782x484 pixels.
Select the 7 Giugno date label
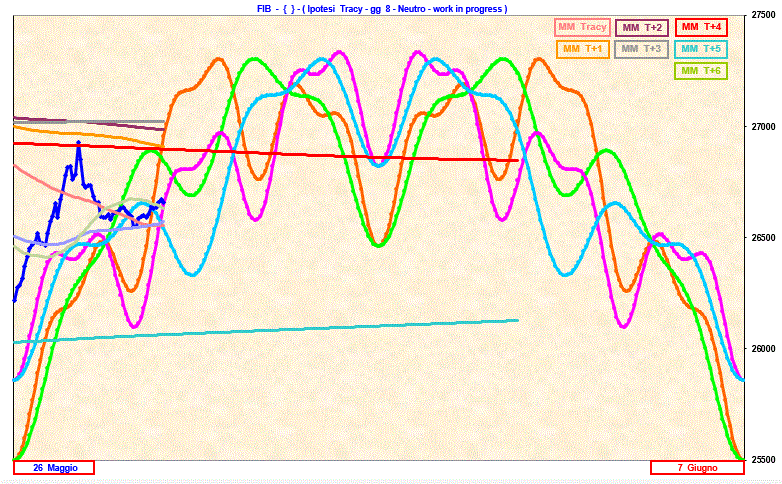tap(697, 468)
